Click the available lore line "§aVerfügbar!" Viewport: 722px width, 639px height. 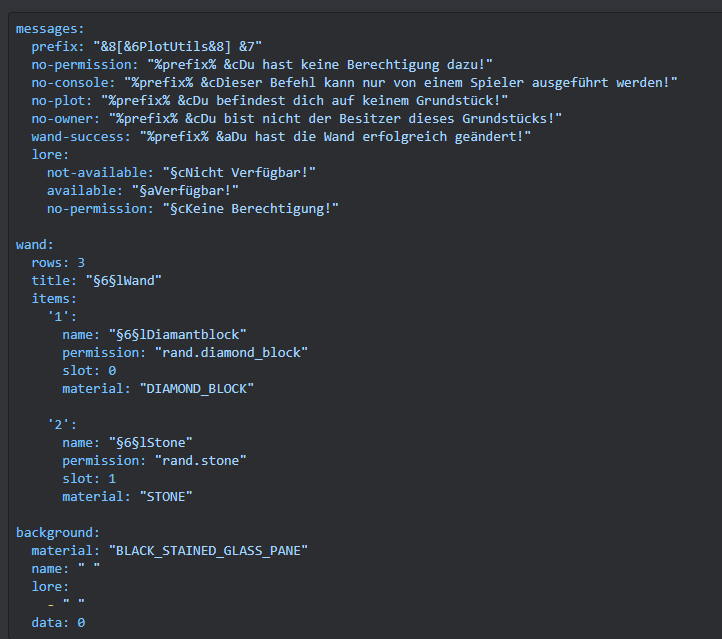[x=143, y=191]
